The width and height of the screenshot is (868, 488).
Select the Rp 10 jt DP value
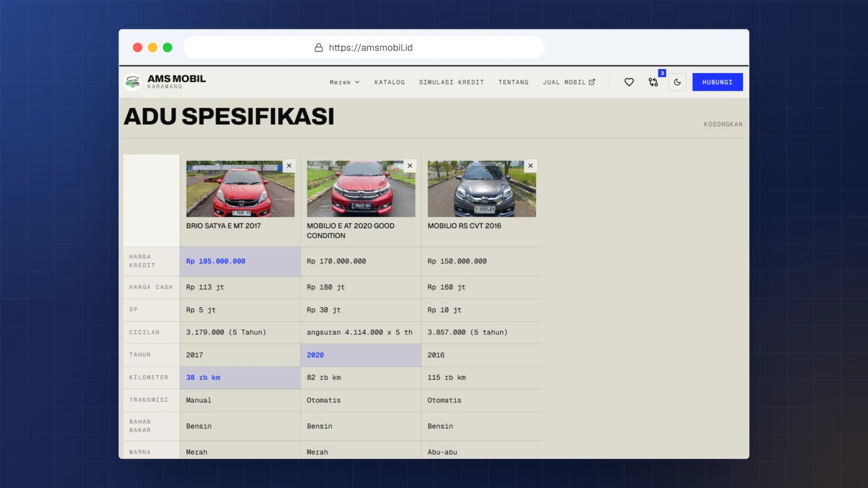444,310
